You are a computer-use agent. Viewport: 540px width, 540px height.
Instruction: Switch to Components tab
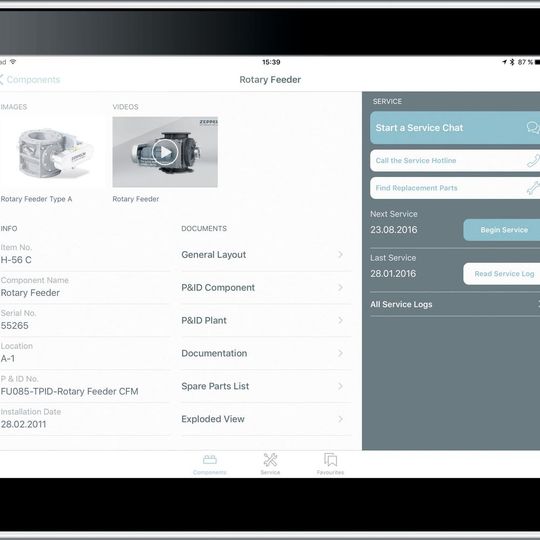pyautogui.click(x=210, y=464)
